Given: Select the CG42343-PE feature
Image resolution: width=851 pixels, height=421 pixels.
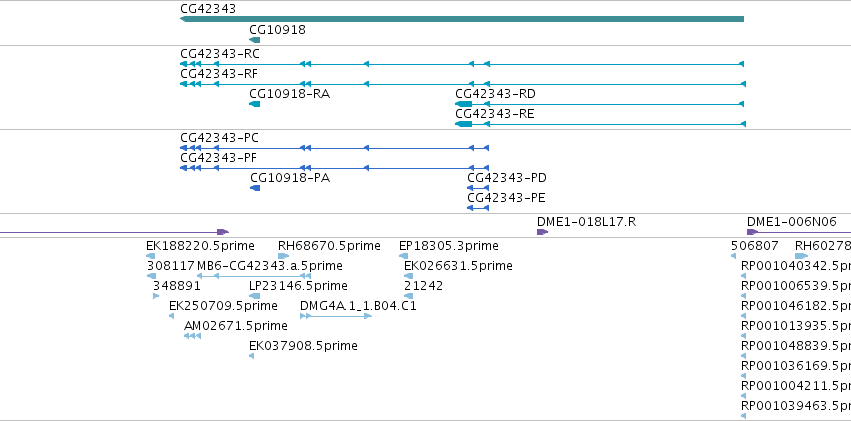Looking at the screenshot, I should pyautogui.click(x=478, y=208).
